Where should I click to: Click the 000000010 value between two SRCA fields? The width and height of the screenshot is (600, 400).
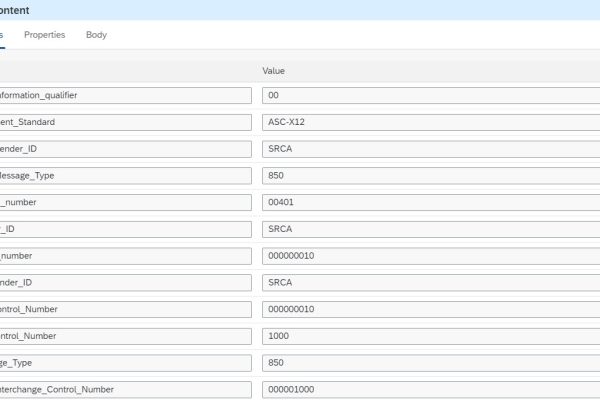[x=430, y=256]
